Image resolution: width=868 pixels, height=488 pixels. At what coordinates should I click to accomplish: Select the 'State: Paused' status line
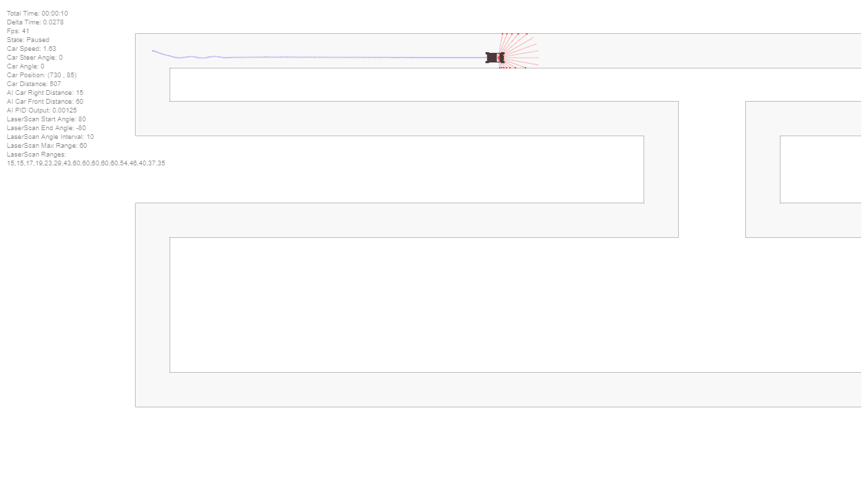28,40
